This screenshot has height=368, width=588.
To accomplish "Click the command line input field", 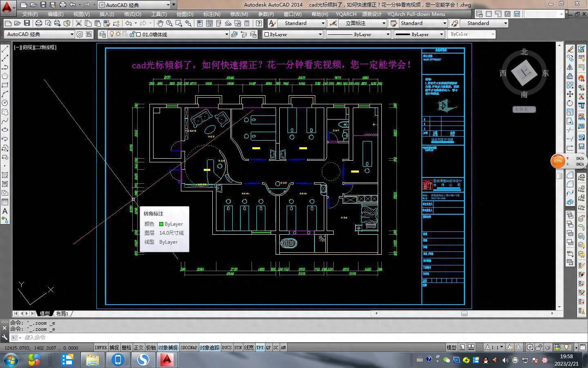I will pos(163,337).
